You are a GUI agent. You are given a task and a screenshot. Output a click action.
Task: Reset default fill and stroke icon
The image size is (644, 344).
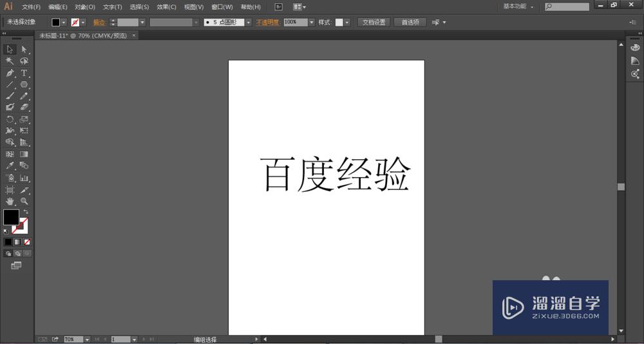pyautogui.click(x=6, y=231)
